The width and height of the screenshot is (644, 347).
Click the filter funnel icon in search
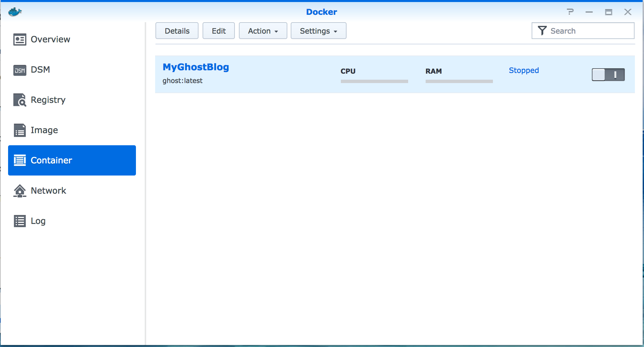point(542,31)
